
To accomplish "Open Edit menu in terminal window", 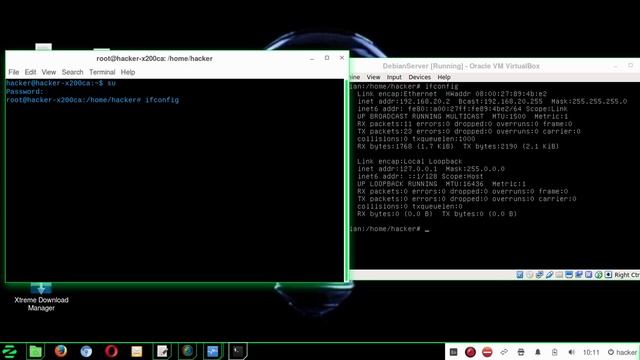I will click(30, 72).
